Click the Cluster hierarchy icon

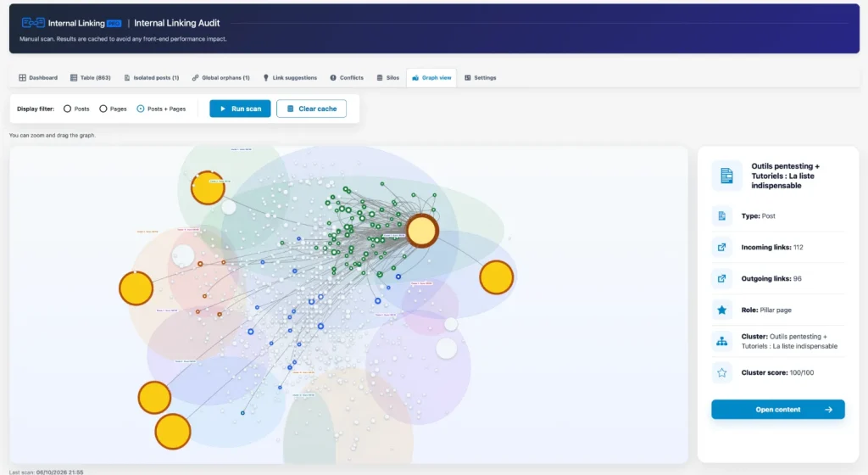[x=722, y=341]
